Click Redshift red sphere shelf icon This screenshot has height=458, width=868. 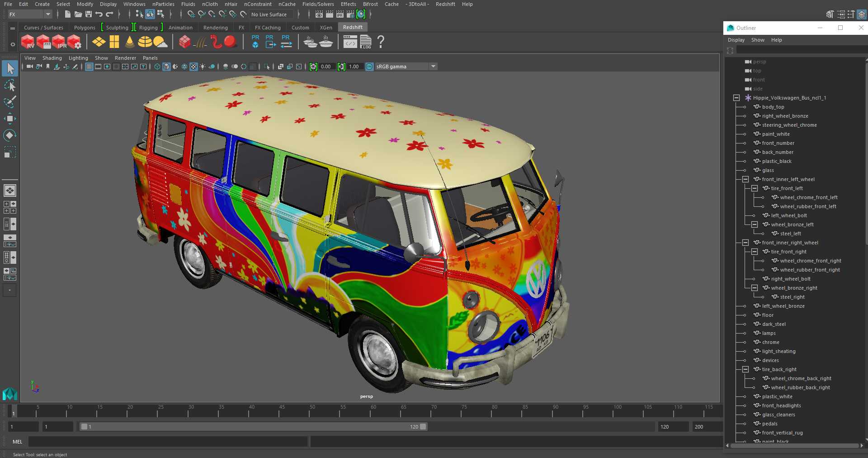pyautogui.click(x=231, y=42)
